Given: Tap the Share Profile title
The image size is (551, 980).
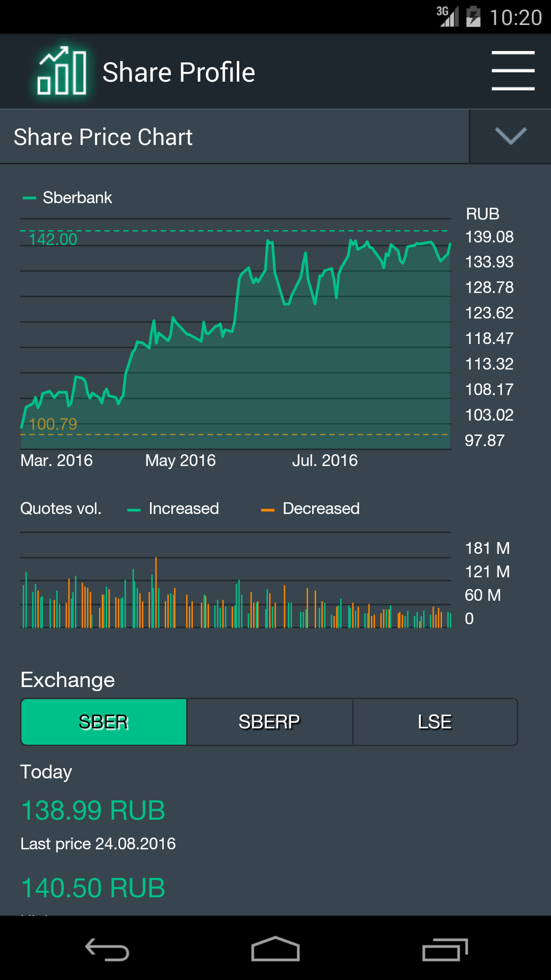Looking at the screenshot, I should 179,72.
